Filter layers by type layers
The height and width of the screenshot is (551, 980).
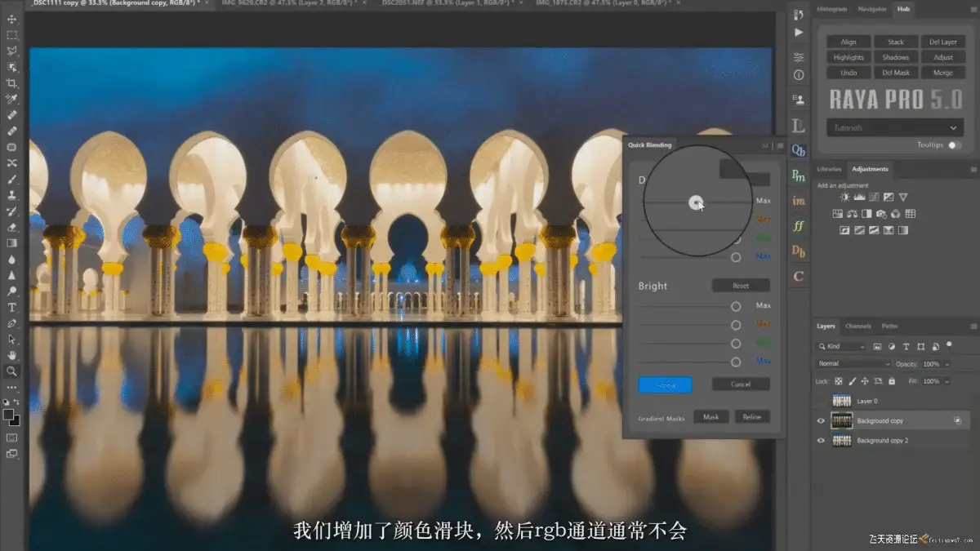pyautogui.click(x=906, y=347)
